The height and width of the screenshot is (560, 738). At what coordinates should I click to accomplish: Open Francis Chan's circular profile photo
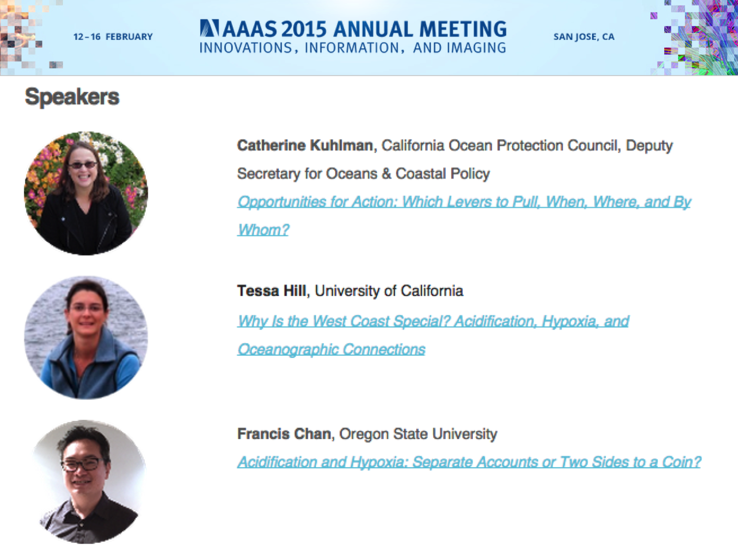pos(86,482)
